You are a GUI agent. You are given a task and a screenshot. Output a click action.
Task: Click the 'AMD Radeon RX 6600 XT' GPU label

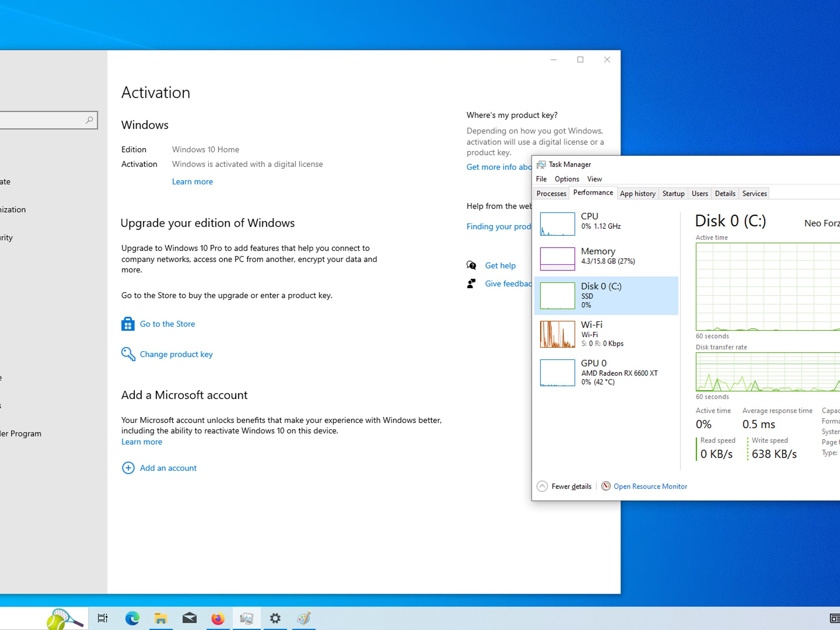coord(619,373)
